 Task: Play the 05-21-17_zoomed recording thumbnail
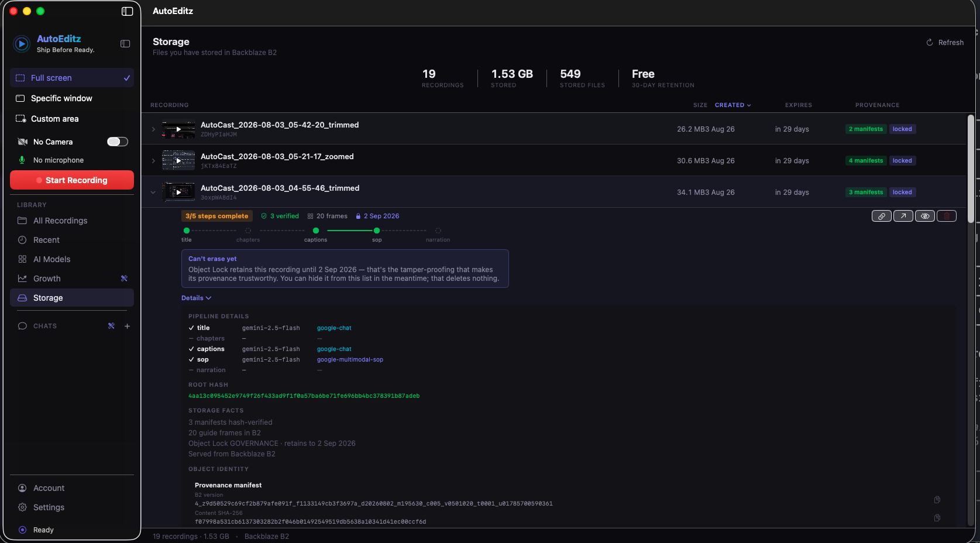(178, 161)
